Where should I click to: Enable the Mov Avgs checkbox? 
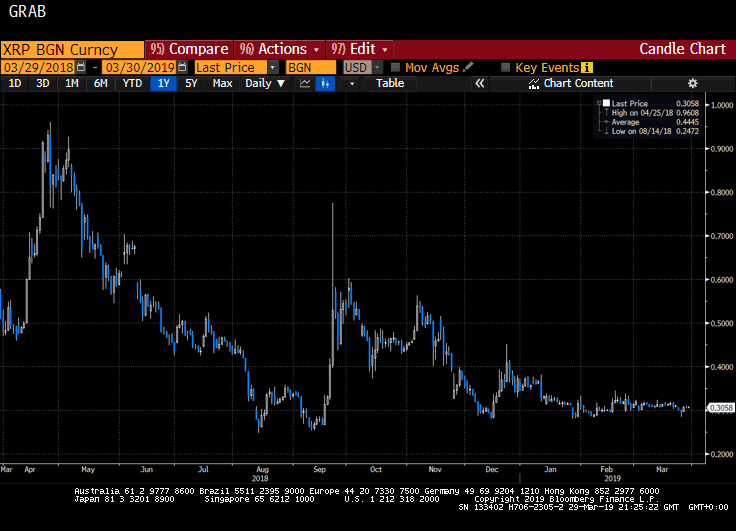tap(395, 67)
